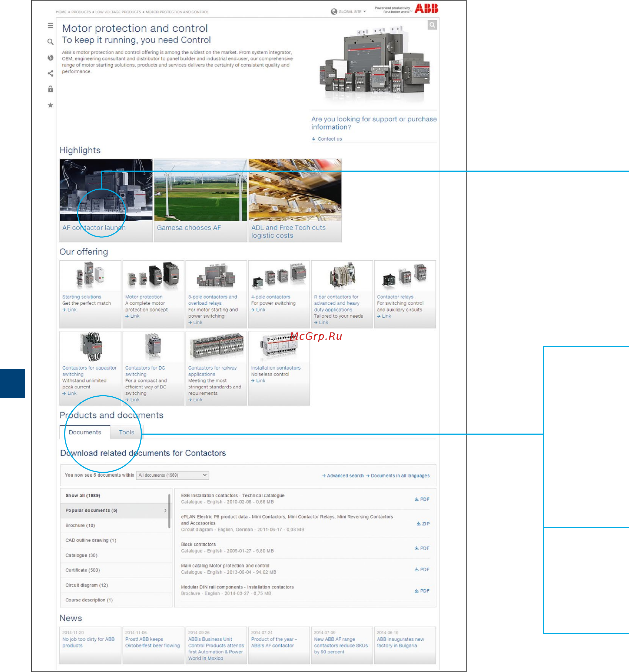The image size is (629, 672).
Task: Open the All documents (1989) dropdown
Action: click(173, 475)
